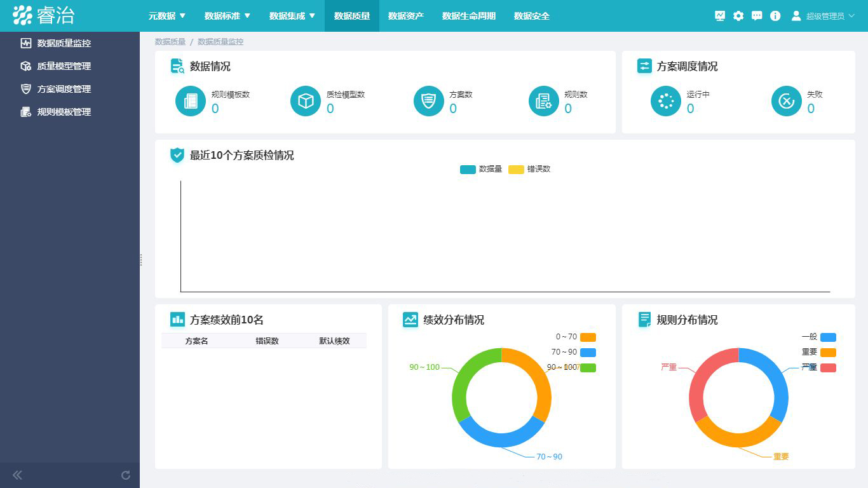868x488 pixels.
Task: Click the red 严重 legend swatch
Action: point(828,368)
